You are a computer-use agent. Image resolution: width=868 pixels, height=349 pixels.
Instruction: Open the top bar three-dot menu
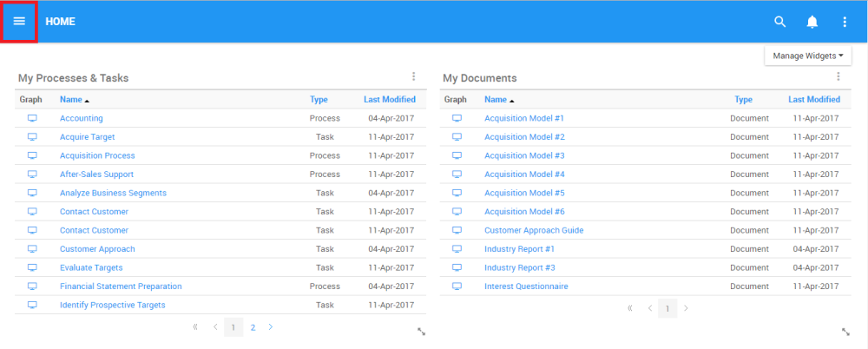845,22
